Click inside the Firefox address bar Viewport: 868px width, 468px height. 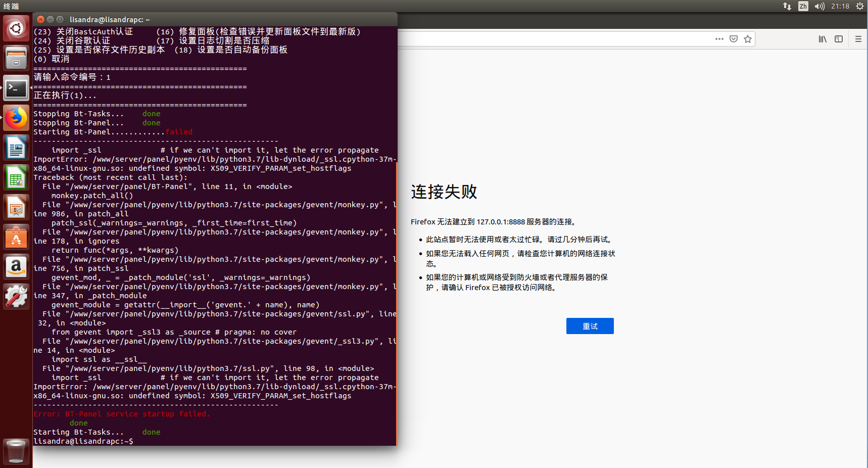pyautogui.click(x=556, y=39)
